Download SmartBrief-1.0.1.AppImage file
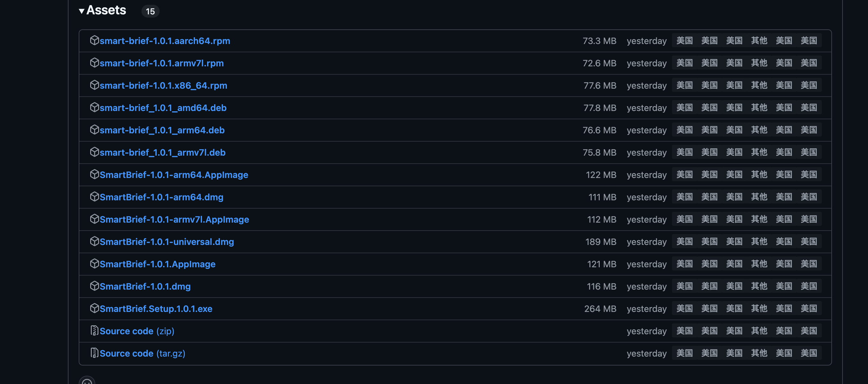This screenshot has height=384, width=868. coord(157,264)
